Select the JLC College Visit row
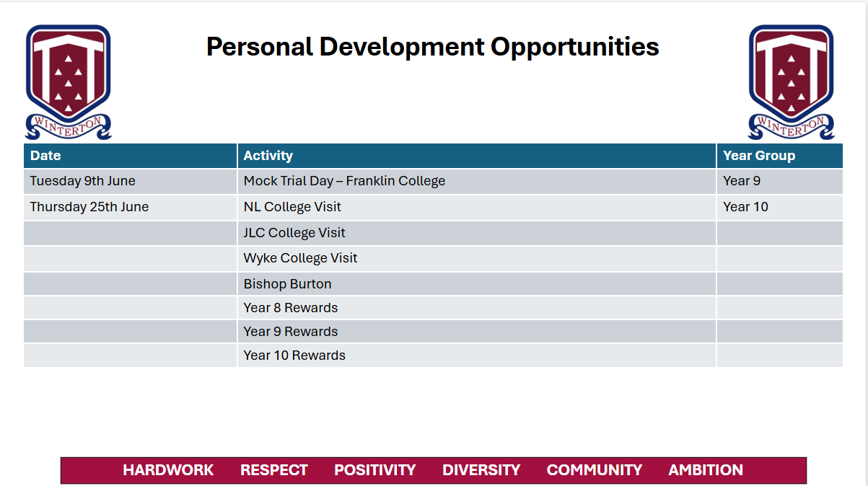The width and height of the screenshot is (868, 486). tap(294, 233)
